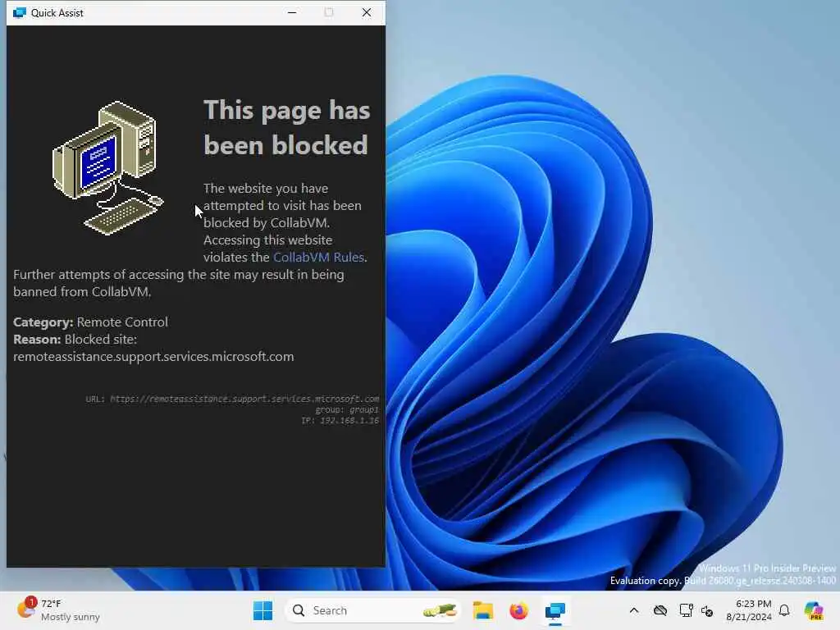Screen dimensions: 840x630
Task: Click the search highlight image in Search box
Action: [x=441, y=610]
